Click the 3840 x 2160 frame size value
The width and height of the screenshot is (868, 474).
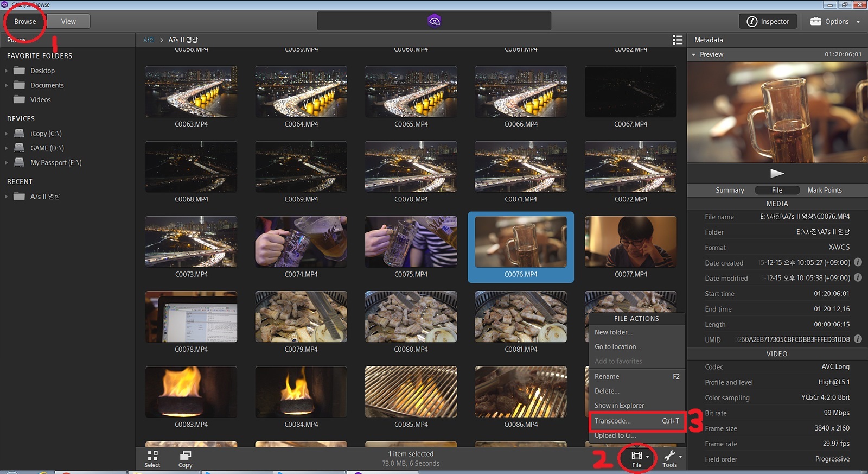[x=832, y=428]
